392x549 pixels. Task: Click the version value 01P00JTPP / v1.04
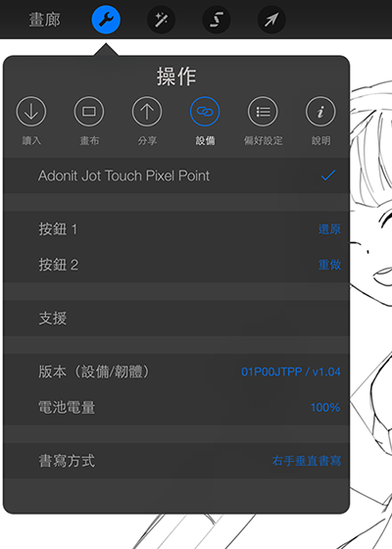pyautogui.click(x=291, y=372)
